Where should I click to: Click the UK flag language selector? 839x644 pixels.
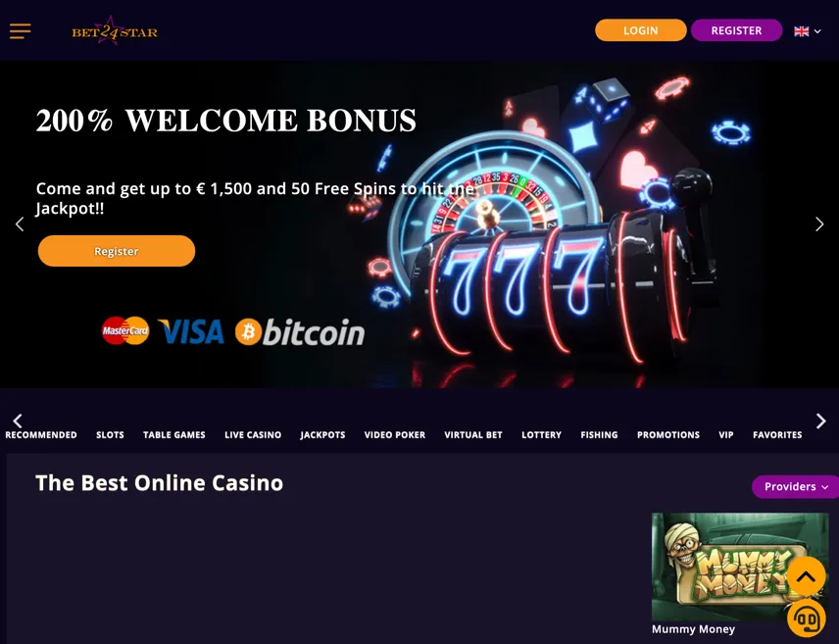[x=801, y=31]
